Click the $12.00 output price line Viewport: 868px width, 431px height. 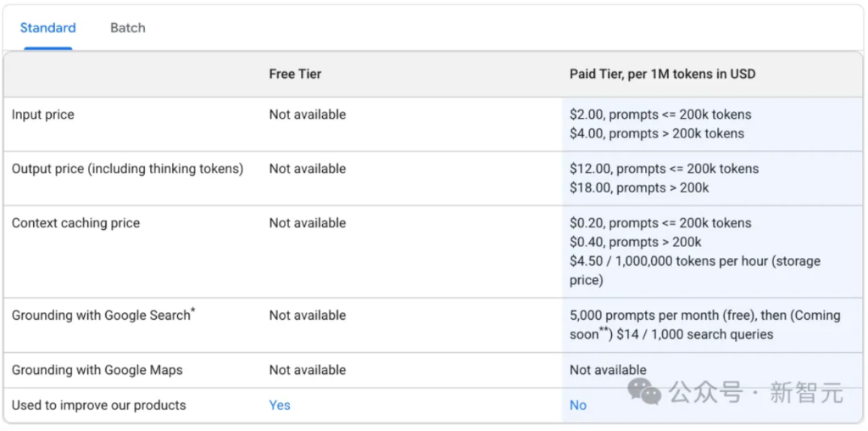point(664,169)
